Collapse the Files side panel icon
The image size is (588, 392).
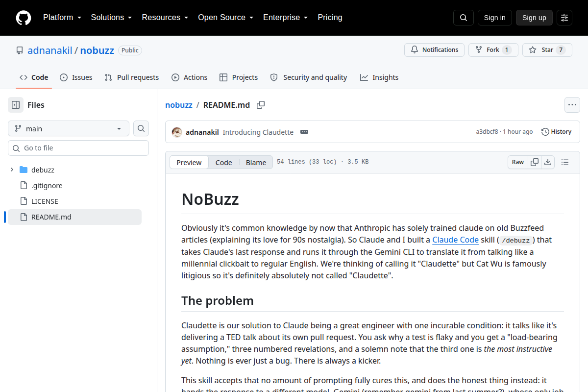click(16, 105)
